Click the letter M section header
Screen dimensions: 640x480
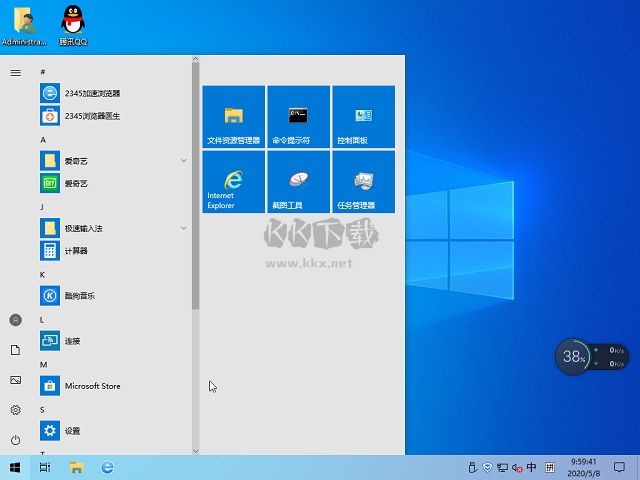pyautogui.click(x=43, y=364)
